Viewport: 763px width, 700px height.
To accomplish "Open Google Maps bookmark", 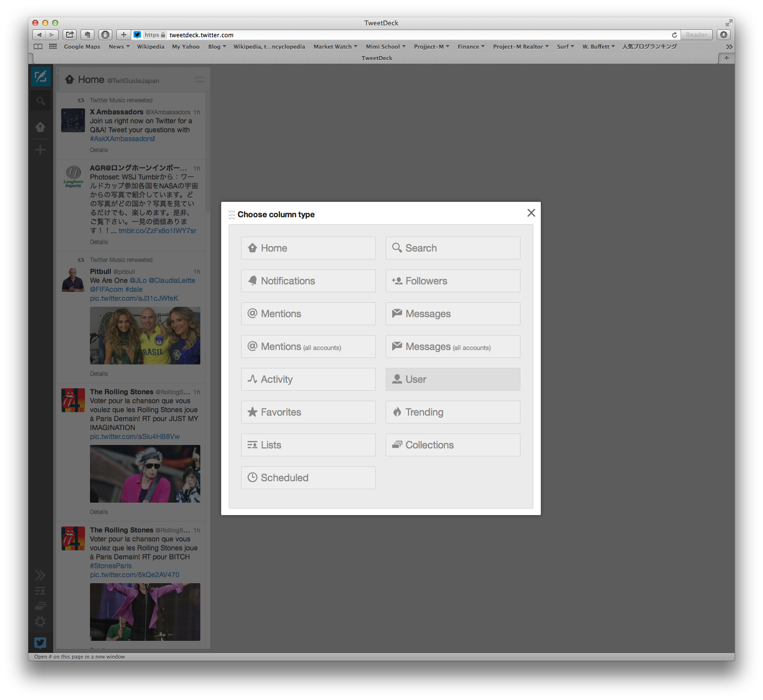I will (82, 47).
